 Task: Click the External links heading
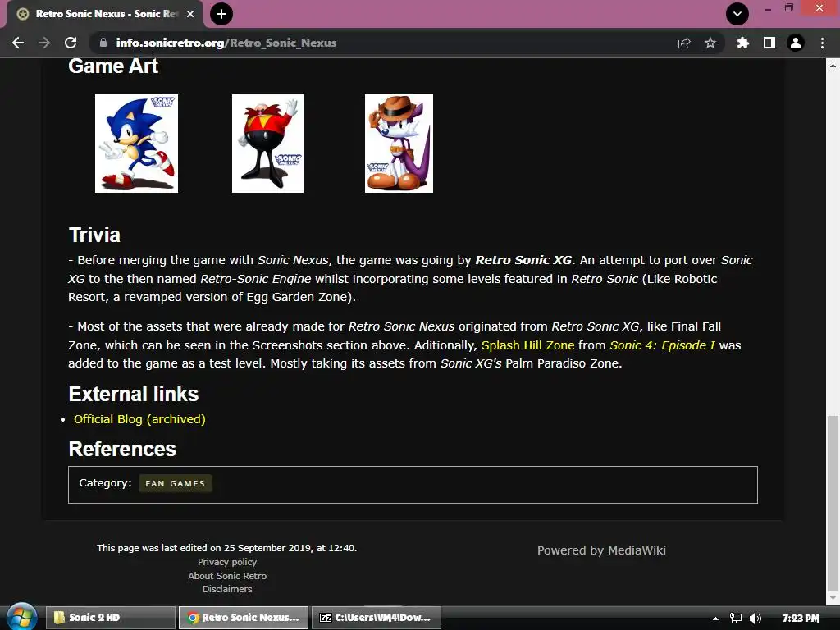pos(134,394)
